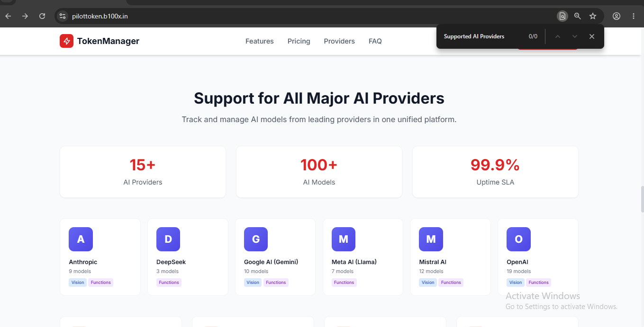Viewport: 644px width, 327px height.
Task: Click the Functions tag on the OpenAI card
Action: click(539, 283)
